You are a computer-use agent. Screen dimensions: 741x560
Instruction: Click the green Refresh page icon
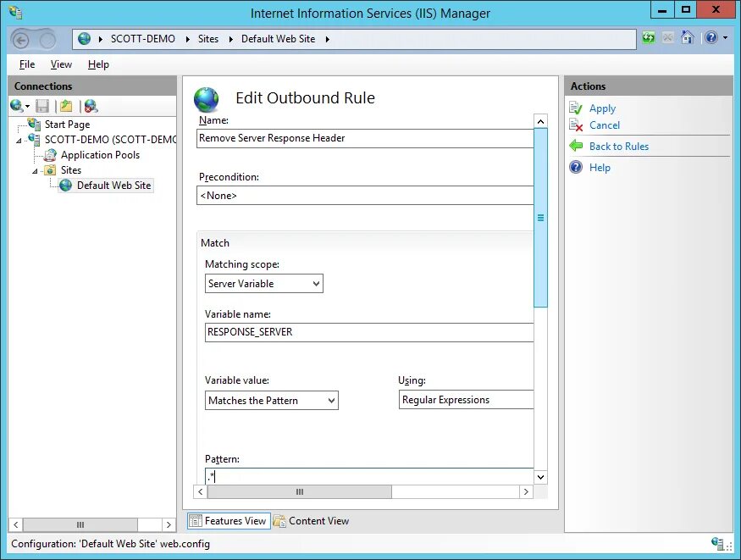point(649,37)
